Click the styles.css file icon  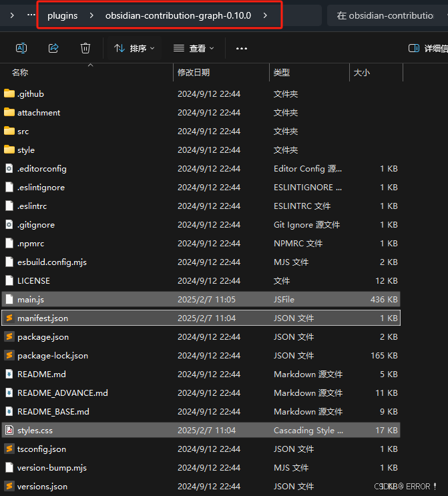point(9,430)
